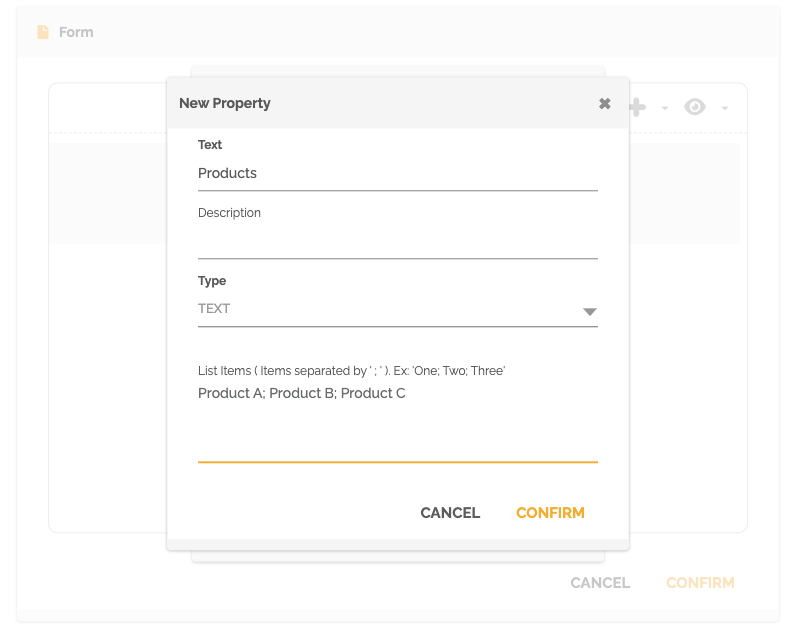Click the Description field label
The width and height of the screenshot is (786, 644).
229,213
